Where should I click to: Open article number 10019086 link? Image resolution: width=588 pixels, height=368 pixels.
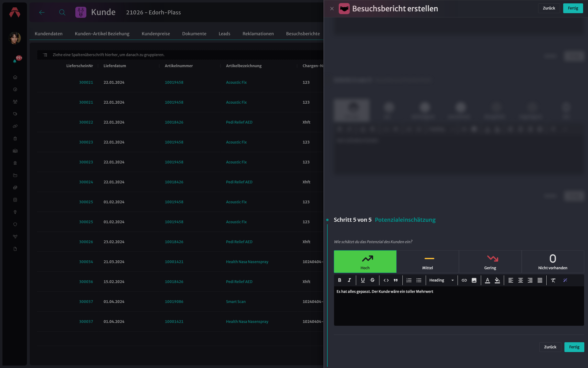click(174, 302)
